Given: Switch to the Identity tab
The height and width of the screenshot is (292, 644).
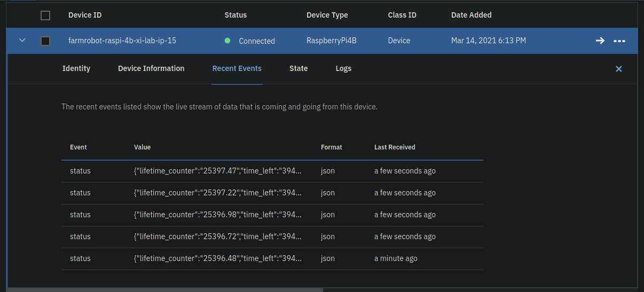Looking at the screenshot, I should (x=76, y=68).
